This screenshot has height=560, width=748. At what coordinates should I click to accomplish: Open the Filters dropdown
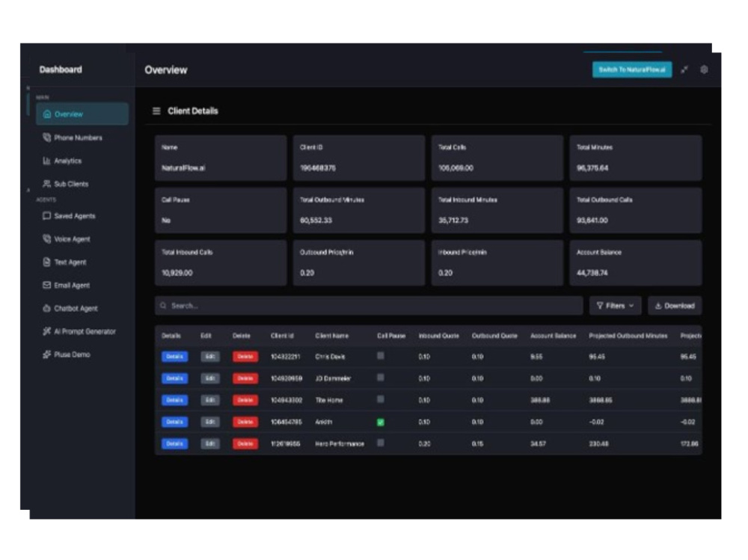[615, 306]
